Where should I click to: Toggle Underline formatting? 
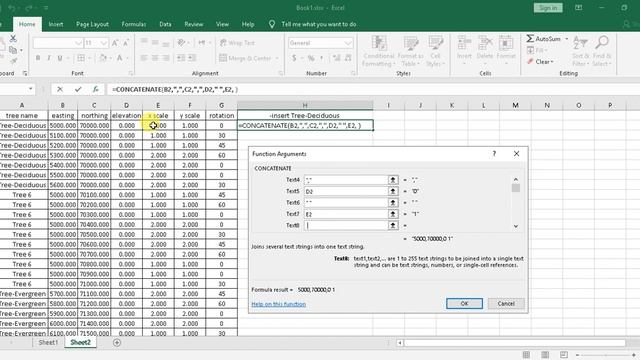pyautogui.click(x=60, y=58)
